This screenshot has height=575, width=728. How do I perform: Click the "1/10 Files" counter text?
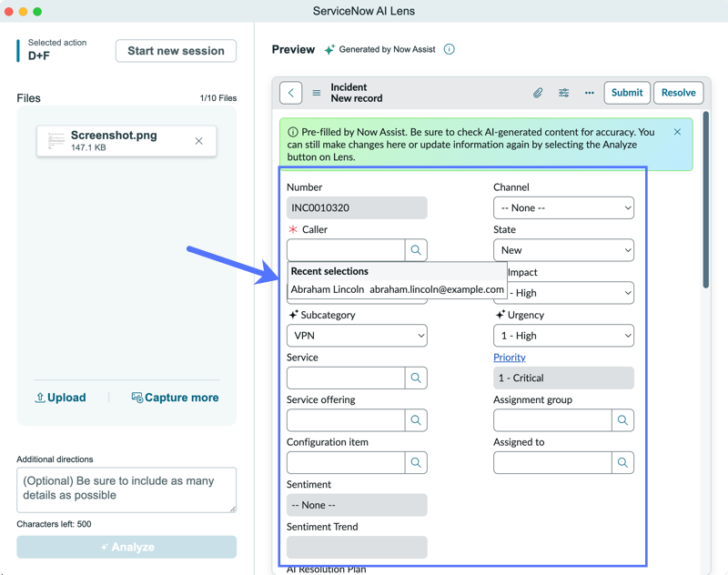pos(218,98)
